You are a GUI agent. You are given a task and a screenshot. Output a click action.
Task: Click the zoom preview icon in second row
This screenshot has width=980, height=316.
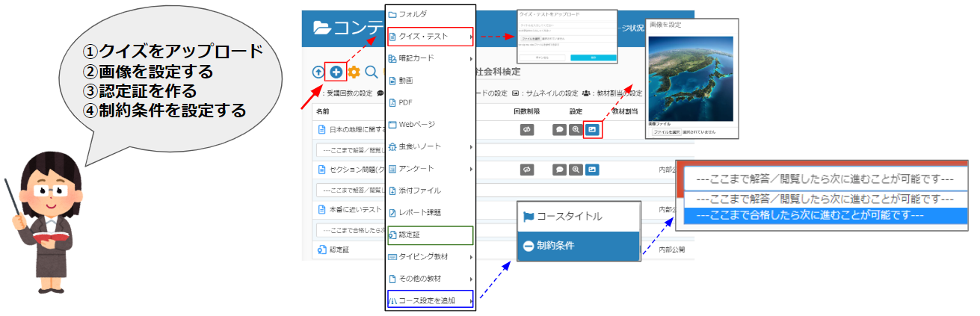click(576, 170)
